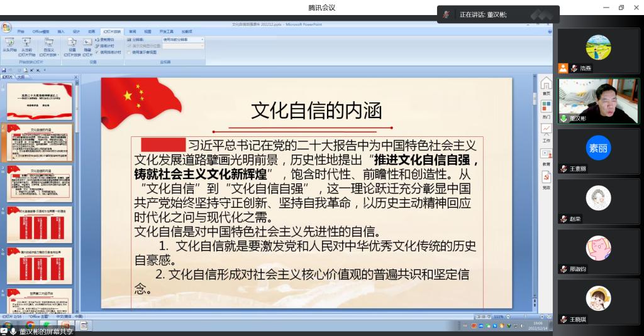Screen dimensions: 644x336
Task: Open the 插入 ribbon tab
Action: coord(61,31)
